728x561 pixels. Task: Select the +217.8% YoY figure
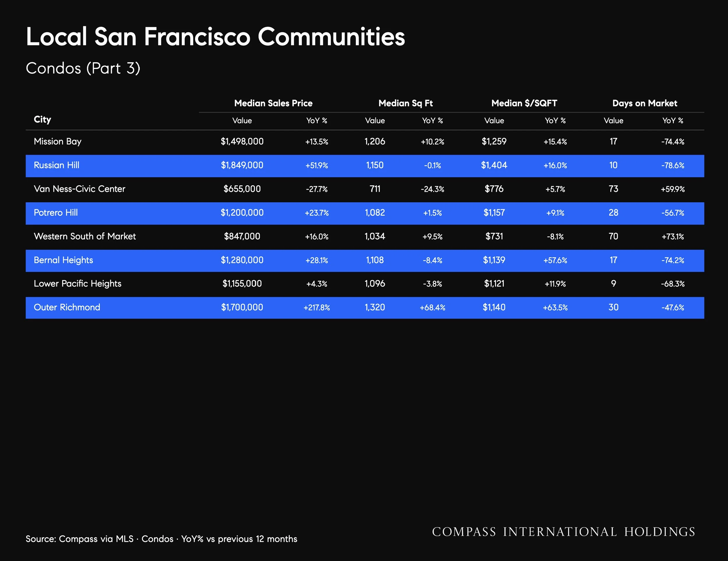point(317,307)
